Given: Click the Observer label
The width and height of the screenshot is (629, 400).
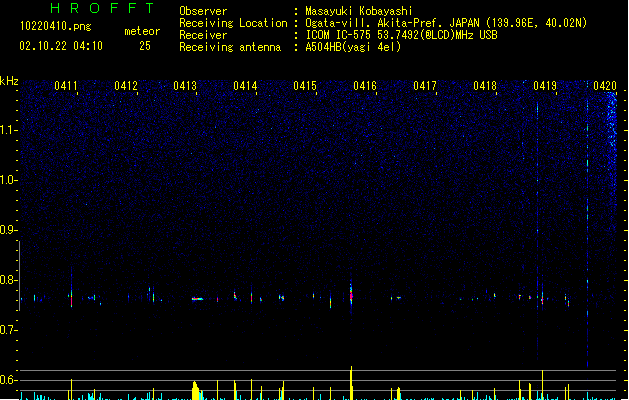Looking at the screenshot, I should point(203,11).
